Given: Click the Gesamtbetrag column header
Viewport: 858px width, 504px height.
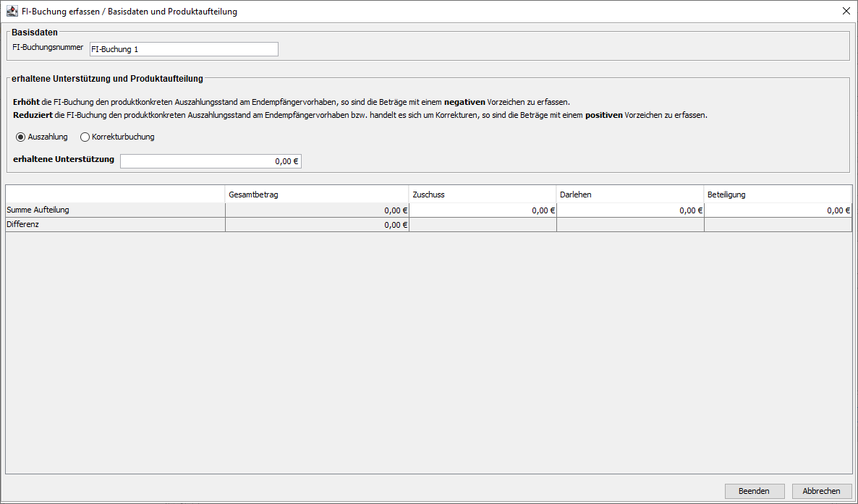Looking at the screenshot, I should [x=317, y=195].
